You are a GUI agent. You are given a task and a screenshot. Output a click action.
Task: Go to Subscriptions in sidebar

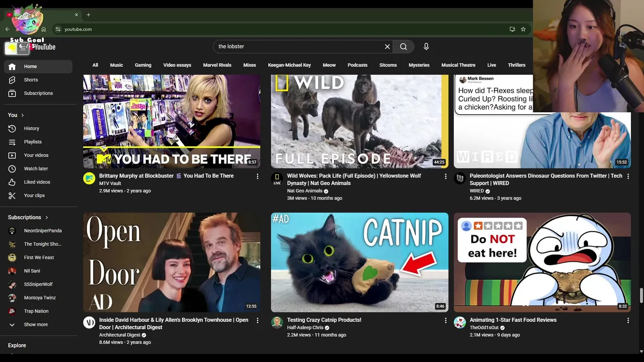coord(38,93)
